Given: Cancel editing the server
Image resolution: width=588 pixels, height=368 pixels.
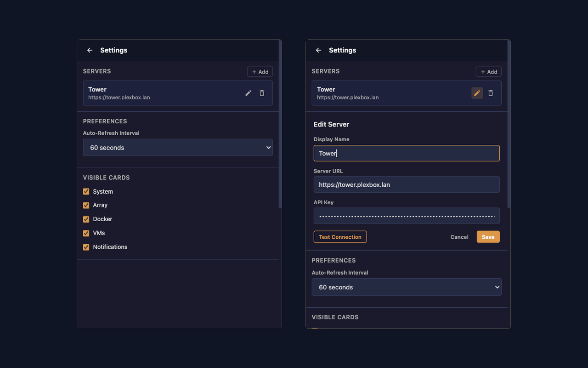Looking at the screenshot, I should [x=459, y=236].
